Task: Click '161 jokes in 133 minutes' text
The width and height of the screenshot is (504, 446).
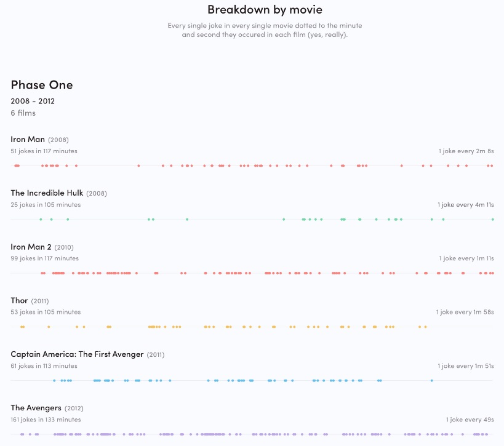Action: pos(46,420)
